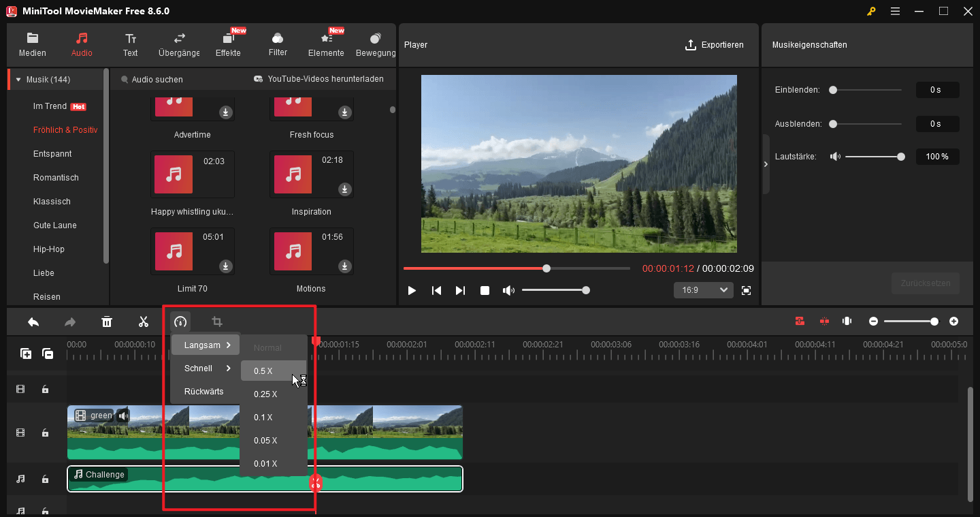Split the clip with the scissors tool

(144, 321)
